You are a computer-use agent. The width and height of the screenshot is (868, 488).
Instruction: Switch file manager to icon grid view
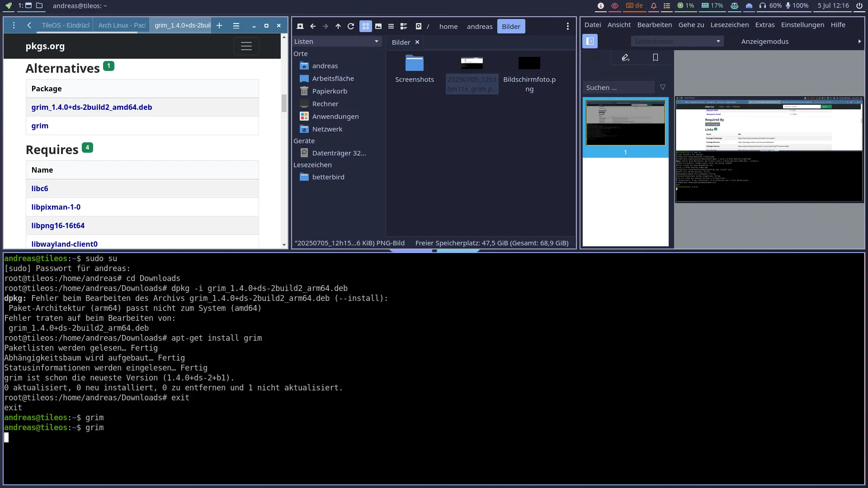pyautogui.click(x=365, y=26)
